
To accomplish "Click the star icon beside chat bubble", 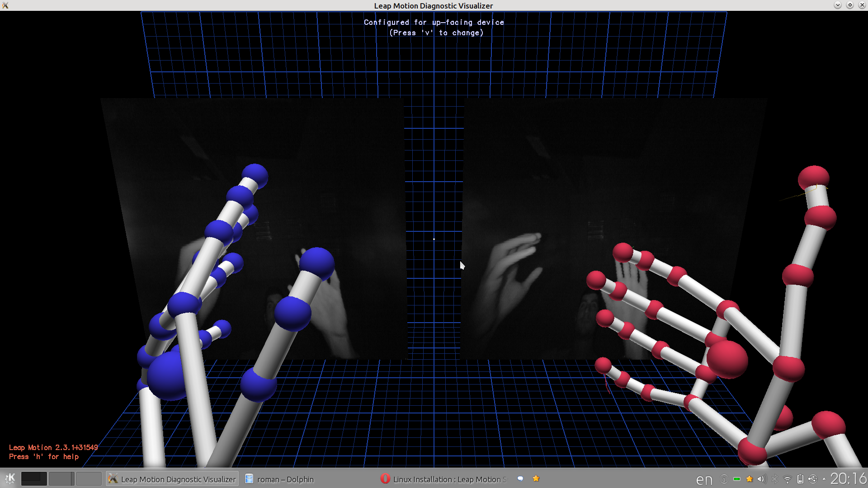I will 536,479.
